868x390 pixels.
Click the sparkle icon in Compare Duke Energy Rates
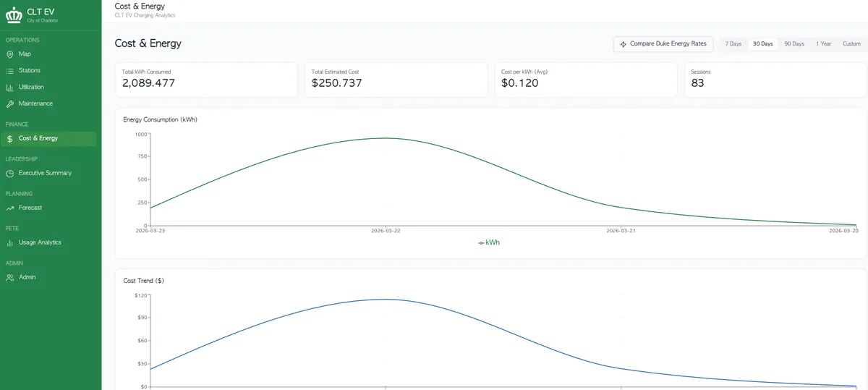(624, 44)
